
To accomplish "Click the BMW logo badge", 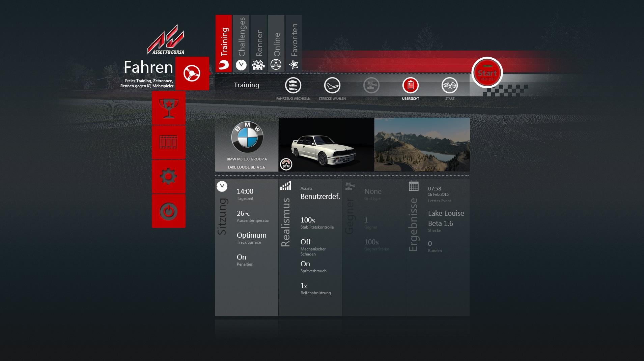I will pos(247,137).
